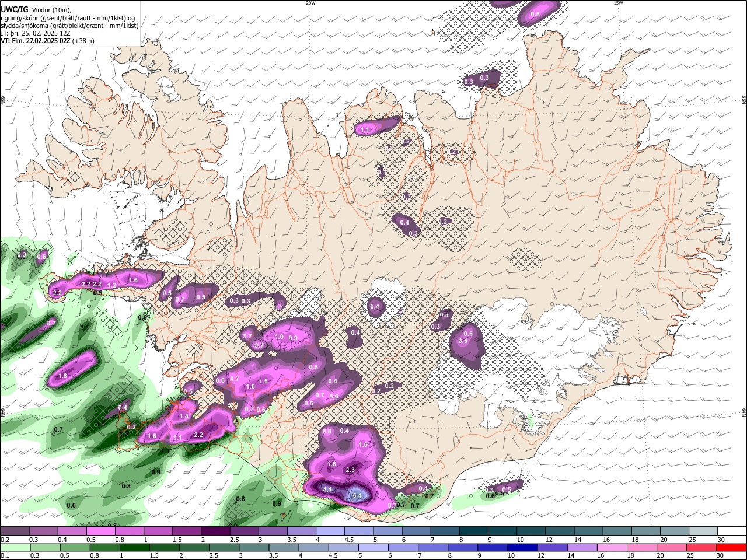This screenshot has height=560, width=747.
Task: Click the '4.1' value on the map
Action: point(327,489)
